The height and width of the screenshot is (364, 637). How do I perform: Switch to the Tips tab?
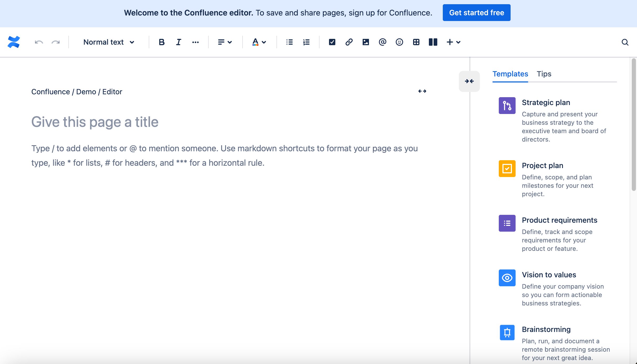click(x=544, y=74)
